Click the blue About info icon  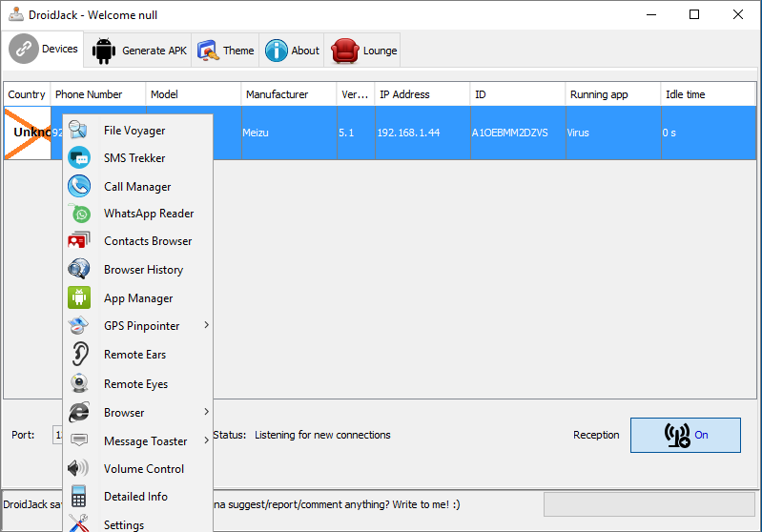point(276,51)
